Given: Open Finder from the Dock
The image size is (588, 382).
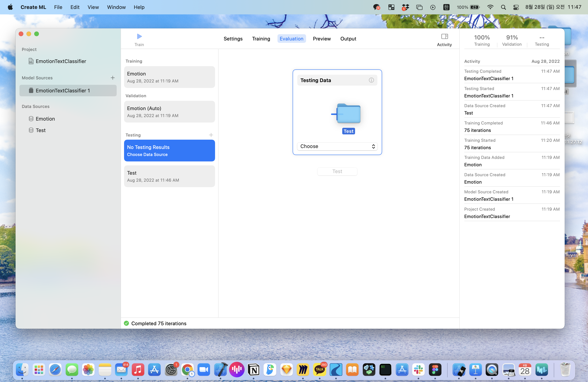Looking at the screenshot, I should point(22,370).
